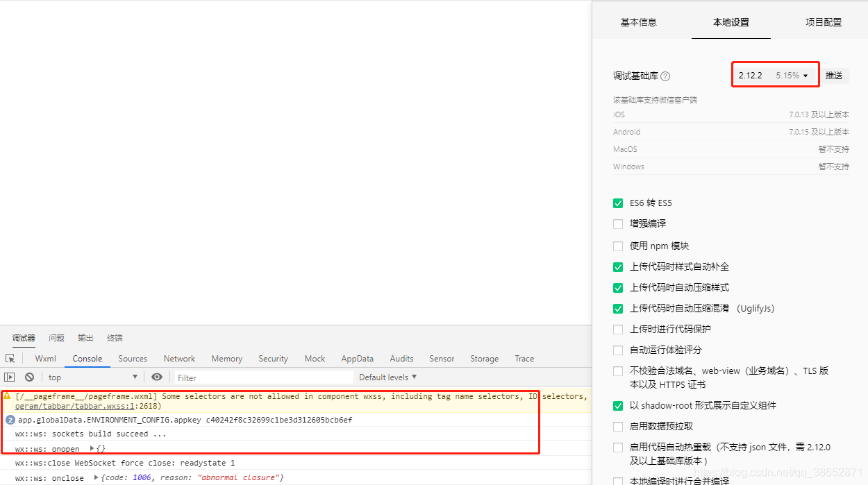Screen dimensions: 868x485
Task: Enable 启用数据预拉取 checkbox
Action: pyautogui.click(x=618, y=426)
